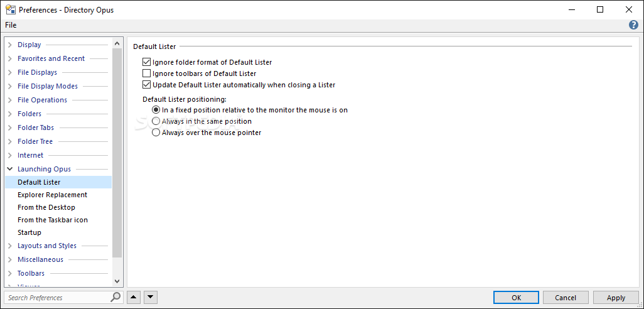Click the File Display Modes label
This screenshot has width=644, height=309.
point(48,86)
